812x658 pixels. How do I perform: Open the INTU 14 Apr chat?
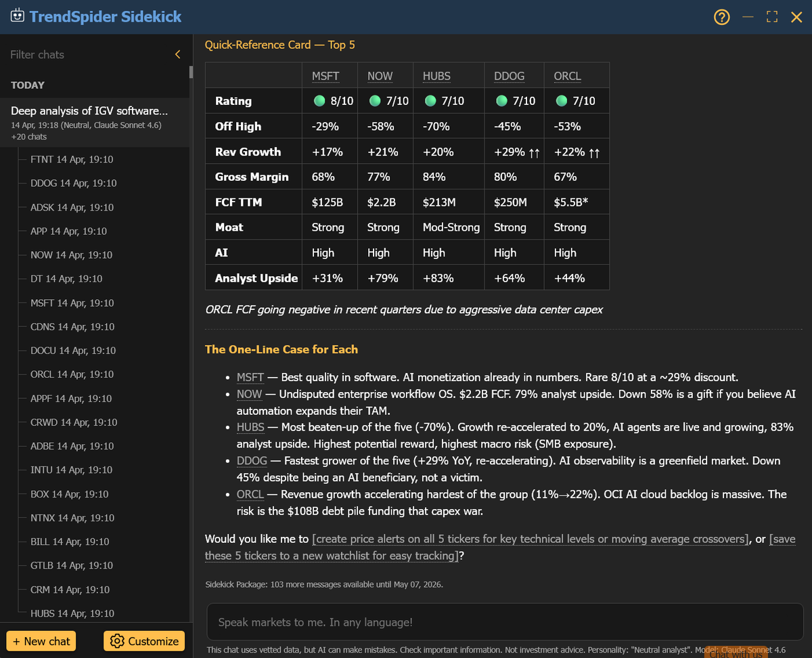71,470
